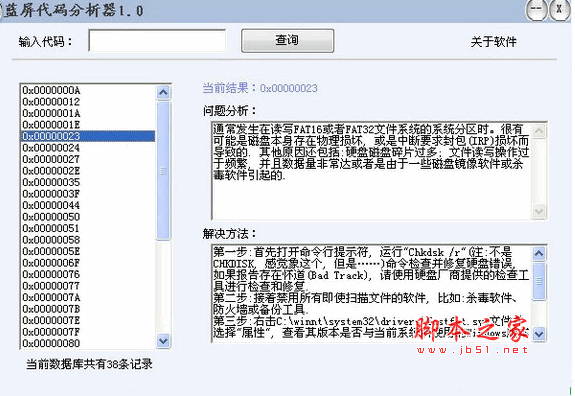This screenshot has height=396, width=575.
Task: Select code 0x00000024 in list
Action: (x=88, y=148)
